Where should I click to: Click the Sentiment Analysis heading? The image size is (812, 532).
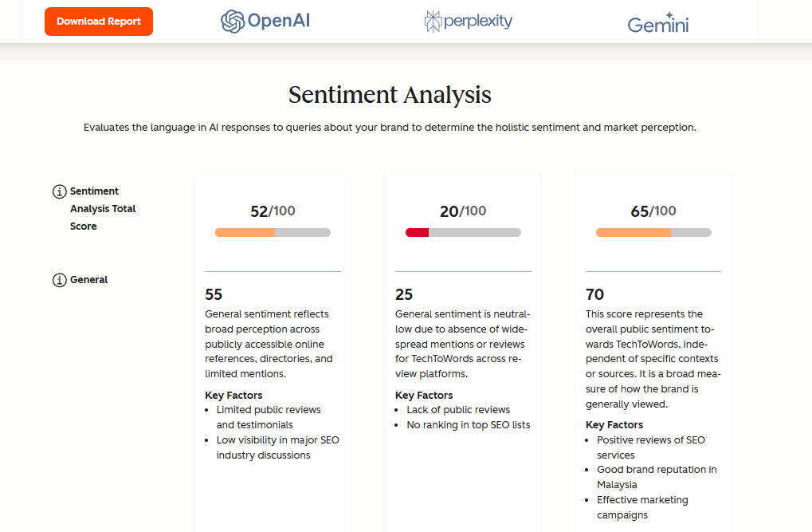[x=390, y=95]
